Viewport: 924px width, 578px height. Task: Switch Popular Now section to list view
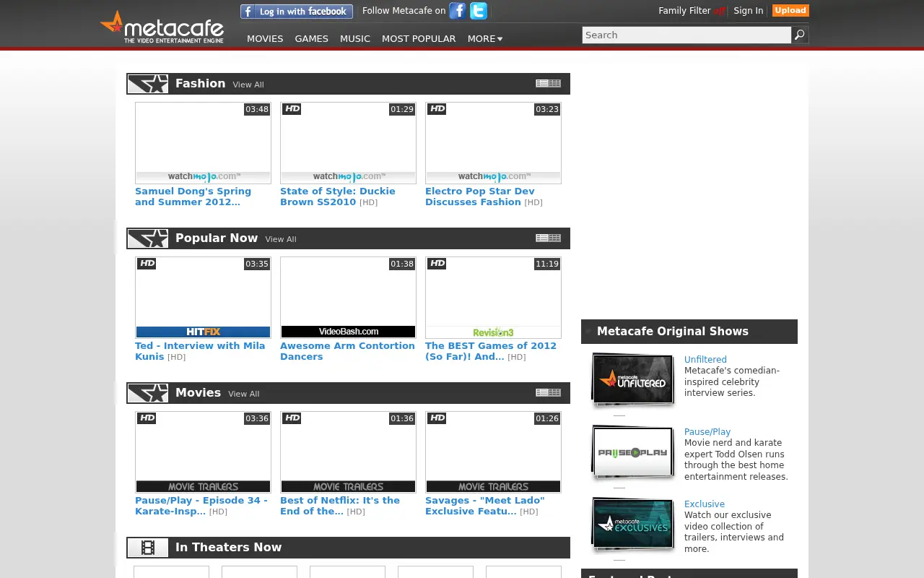click(x=541, y=238)
